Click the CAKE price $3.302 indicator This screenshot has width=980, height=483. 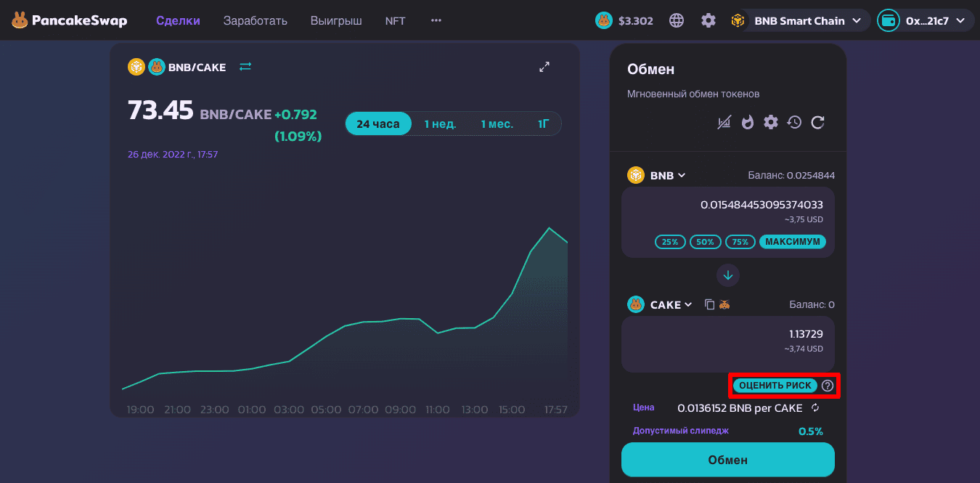[636, 21]
